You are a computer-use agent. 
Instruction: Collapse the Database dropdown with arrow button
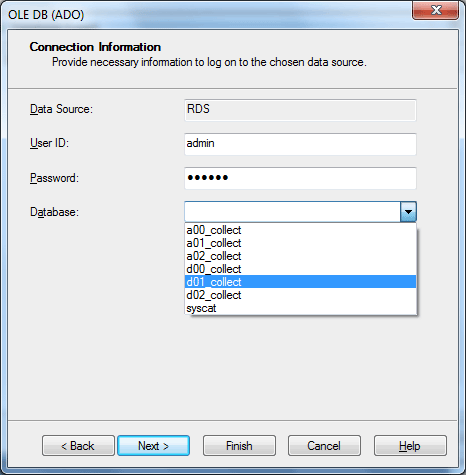tap(408, 212)
